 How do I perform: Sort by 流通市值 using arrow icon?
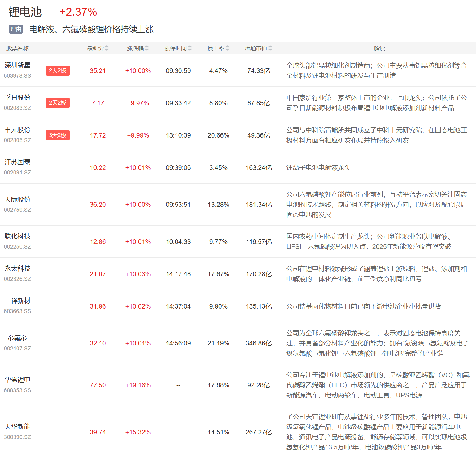click(x=270, y=48)
